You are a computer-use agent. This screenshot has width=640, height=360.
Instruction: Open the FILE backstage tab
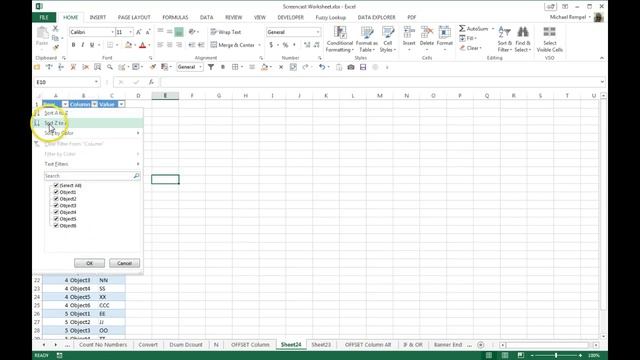pos(44,18)
